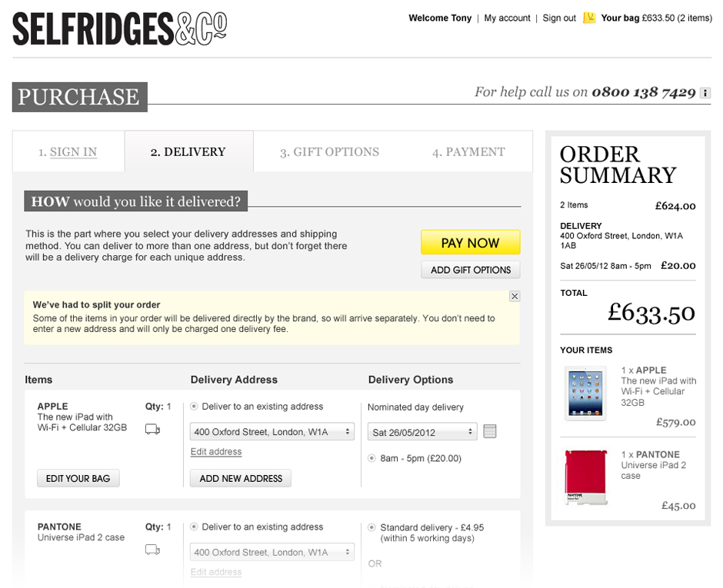Click the yellow Pay Now button

point(470,242)
